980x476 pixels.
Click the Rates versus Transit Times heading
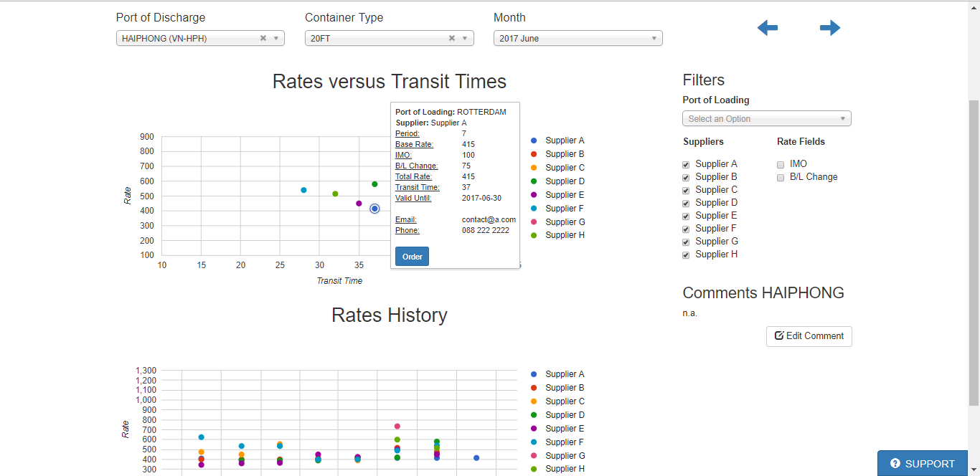tap(390, 82)
